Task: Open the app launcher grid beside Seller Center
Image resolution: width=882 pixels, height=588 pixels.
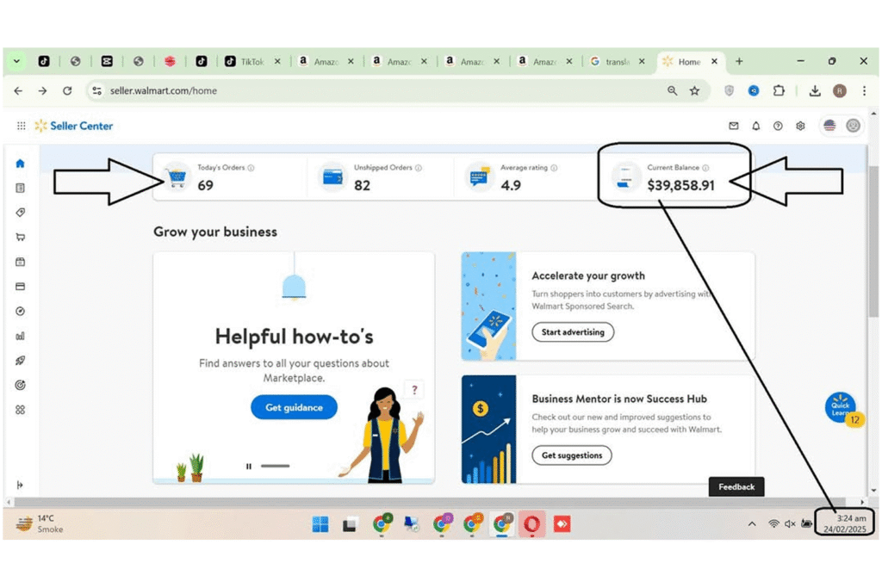Action: click(21, 126)
